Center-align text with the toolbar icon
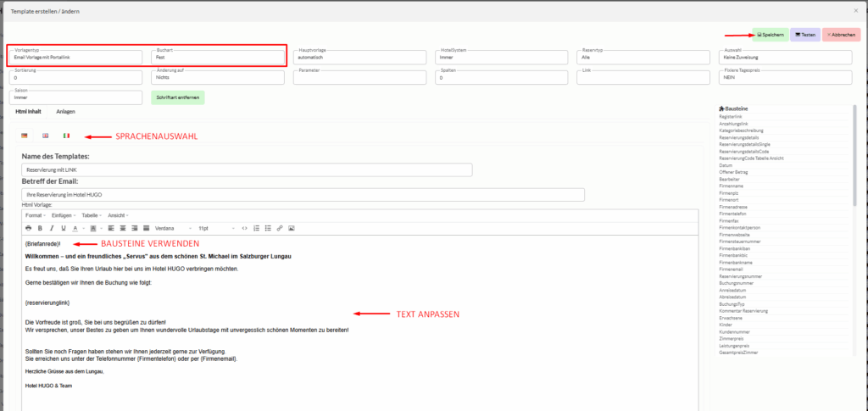868x411 pixels. click(123, 228)
